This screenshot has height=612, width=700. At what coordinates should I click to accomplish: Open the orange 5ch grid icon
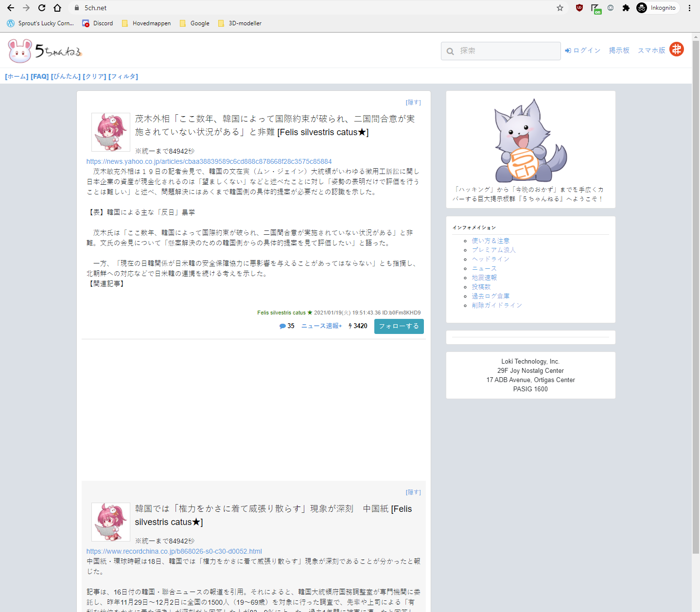(x=677, y=49)
